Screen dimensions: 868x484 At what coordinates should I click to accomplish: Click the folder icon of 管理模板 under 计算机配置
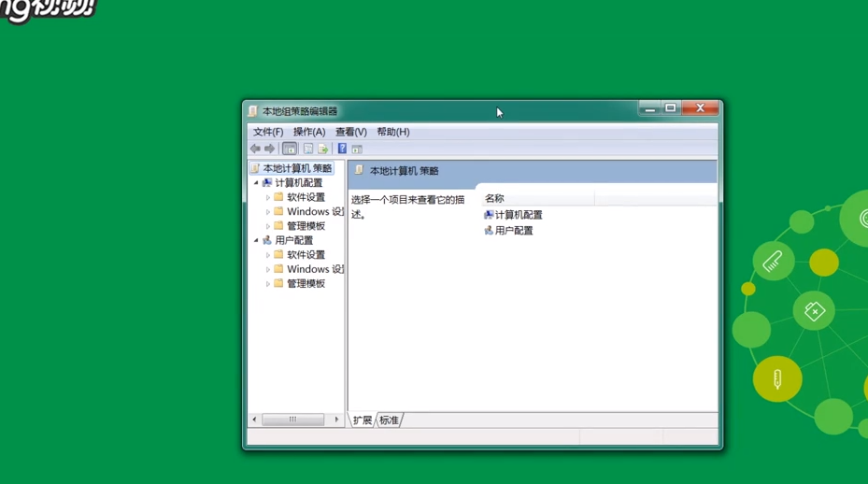(279, 225)
